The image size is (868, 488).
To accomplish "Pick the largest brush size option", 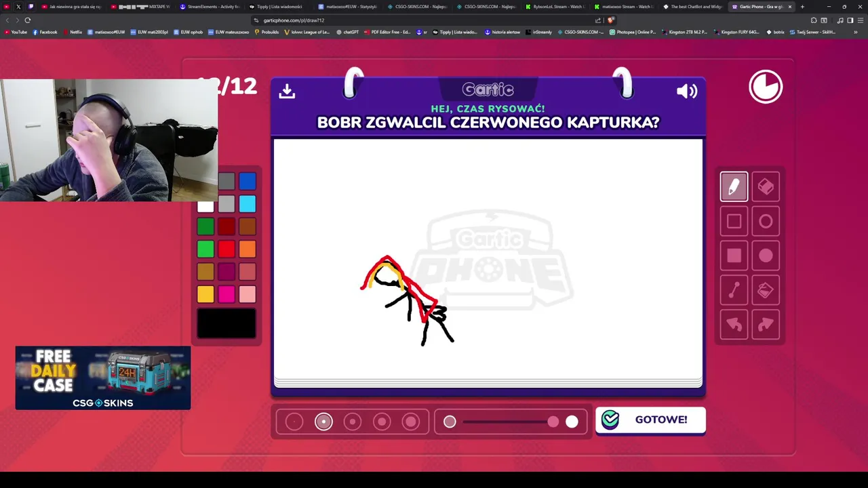I will pyautogui.click(x=411, y=422).
